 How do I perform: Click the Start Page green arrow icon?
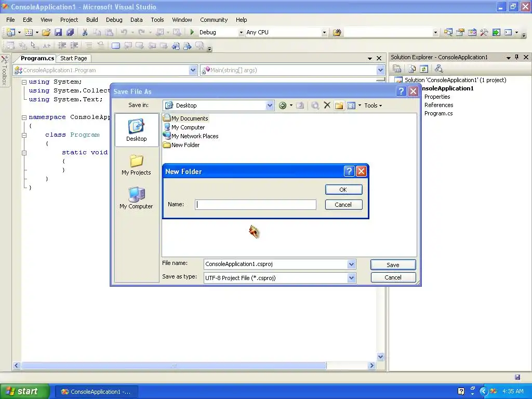point(496,32)
